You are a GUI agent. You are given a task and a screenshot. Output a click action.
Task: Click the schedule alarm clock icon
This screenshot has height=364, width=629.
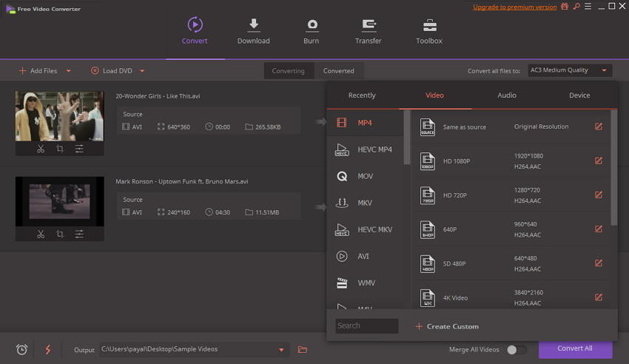[21, 349]
